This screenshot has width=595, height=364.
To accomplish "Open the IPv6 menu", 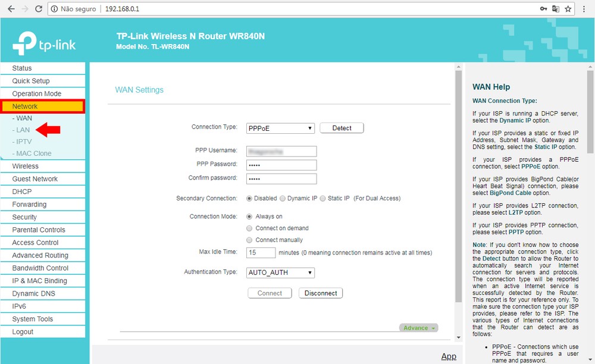I will click(x=43, y=306).
